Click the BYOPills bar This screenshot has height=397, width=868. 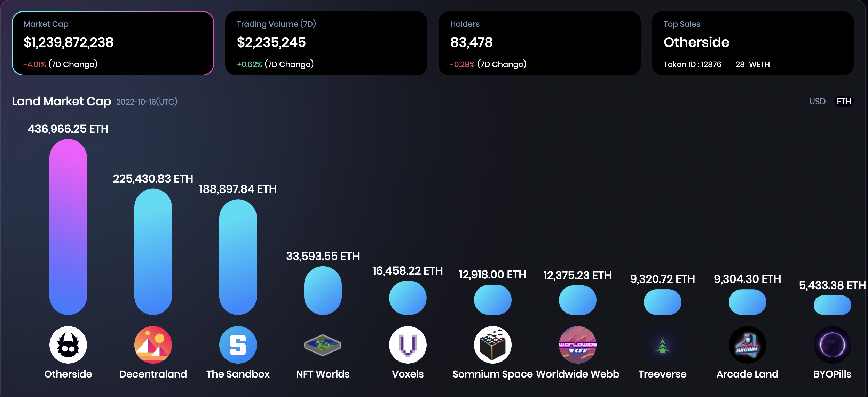[x=833, y=305]
